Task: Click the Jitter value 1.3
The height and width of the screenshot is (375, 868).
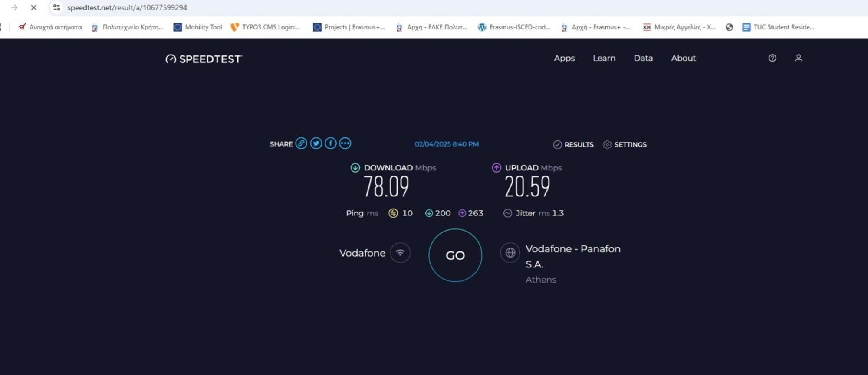Action: 558,213
